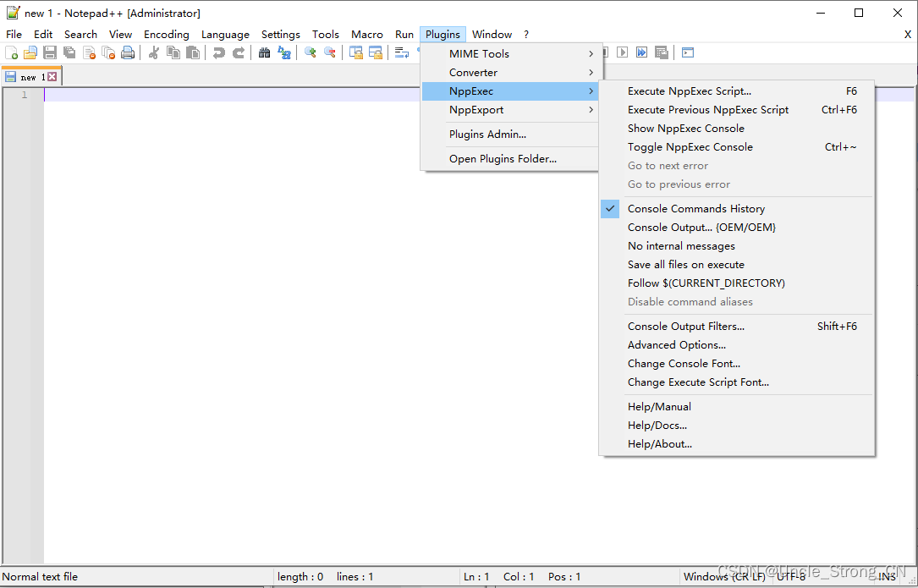Open the Settings menu
The height and width of the screenshot is (588, 918).
pyautogui.click(x=280, y=35)
